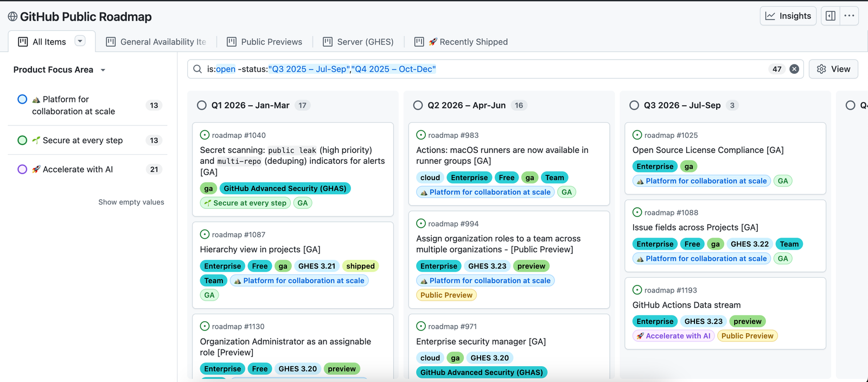
Task: Click open-issue icon on roadmap #1087
Action: click(x=205, y=234)
